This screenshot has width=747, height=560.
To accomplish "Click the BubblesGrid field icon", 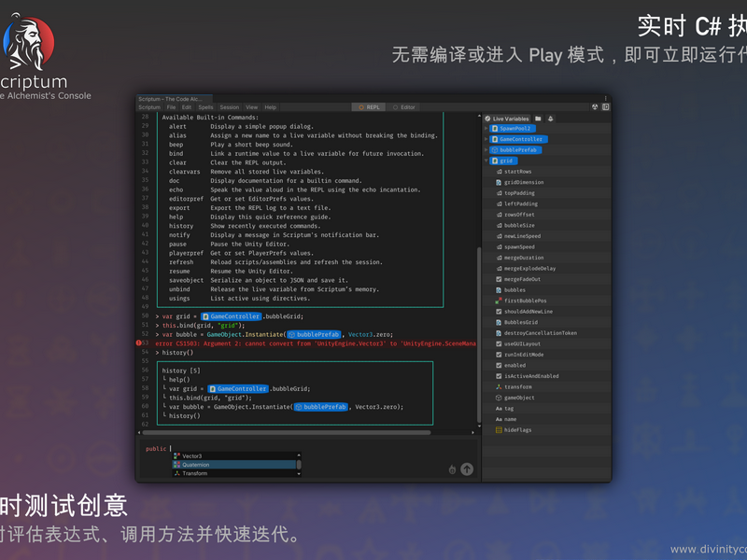I will 499,322.
